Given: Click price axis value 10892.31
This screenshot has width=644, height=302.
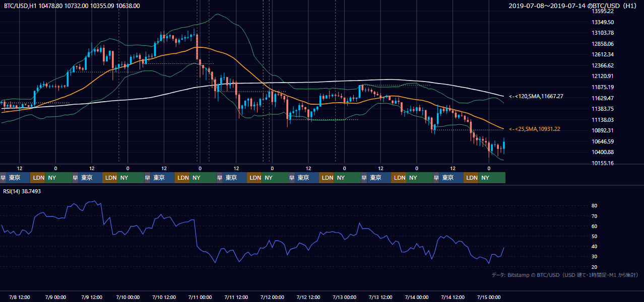Looking at the screenshot, I should (603, 130).
